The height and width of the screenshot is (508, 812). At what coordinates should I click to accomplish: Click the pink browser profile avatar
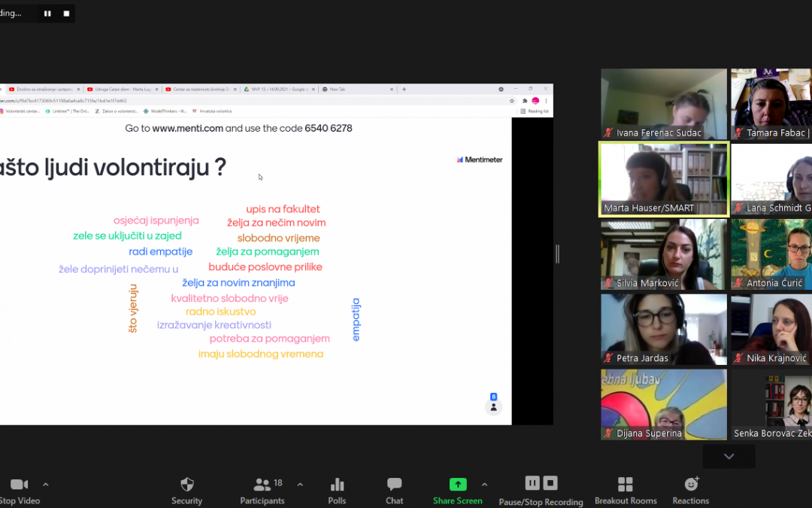pyautogui.click(x=535, y=101)
